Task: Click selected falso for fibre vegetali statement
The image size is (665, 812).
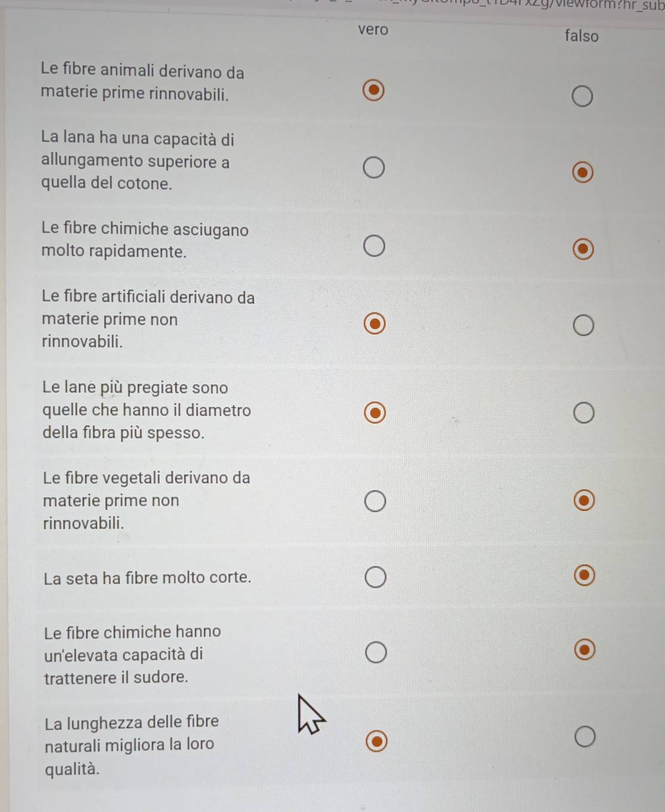Action: tap(584, 500)
